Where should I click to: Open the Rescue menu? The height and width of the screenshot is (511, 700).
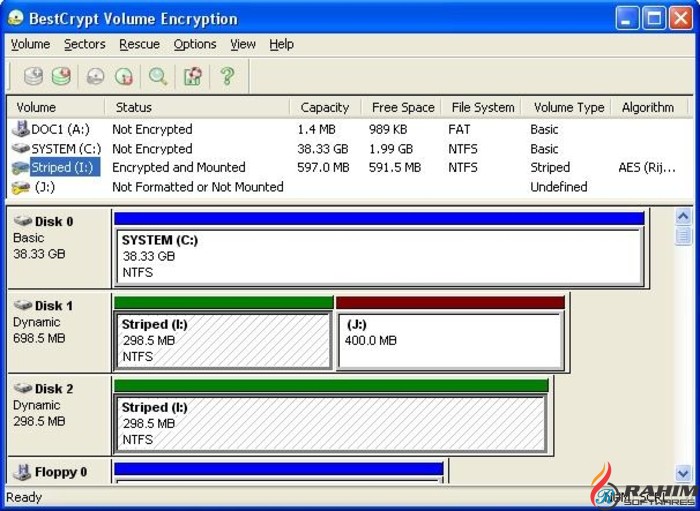click(x=139, y=44)
